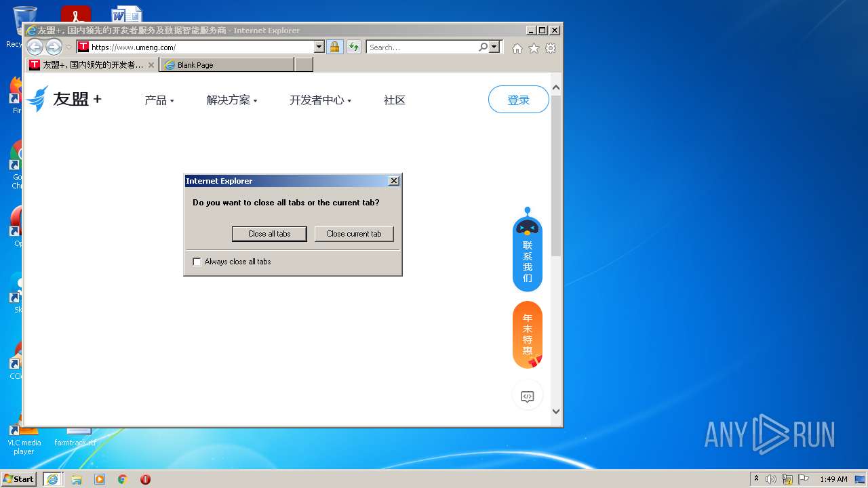This screenshot has height=488, width=868.
Task: Click the 联系我们 robot contact widget
Action: pos(528,249)
